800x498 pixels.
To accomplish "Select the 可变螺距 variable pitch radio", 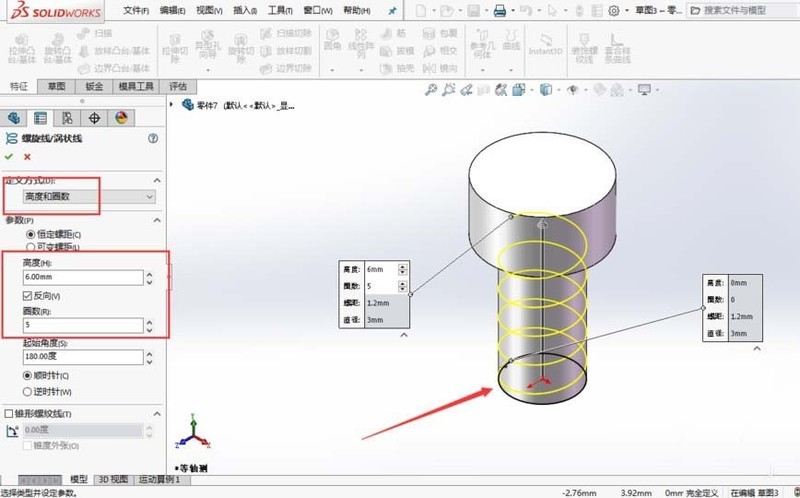I will 30,247.
